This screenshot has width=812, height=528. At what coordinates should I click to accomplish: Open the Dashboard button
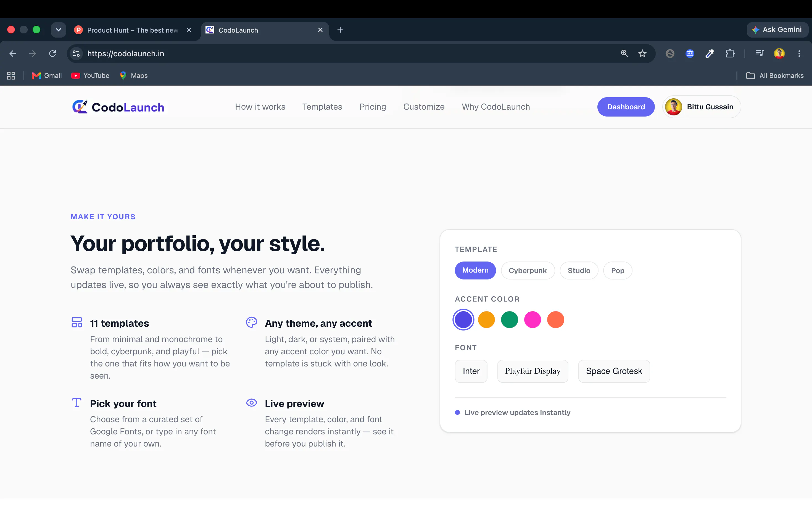626,107
